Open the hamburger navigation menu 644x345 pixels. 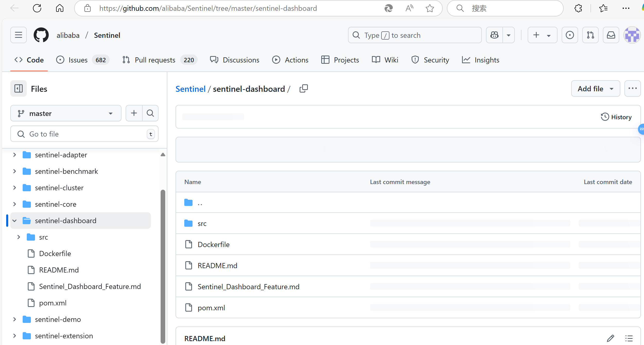19,35
